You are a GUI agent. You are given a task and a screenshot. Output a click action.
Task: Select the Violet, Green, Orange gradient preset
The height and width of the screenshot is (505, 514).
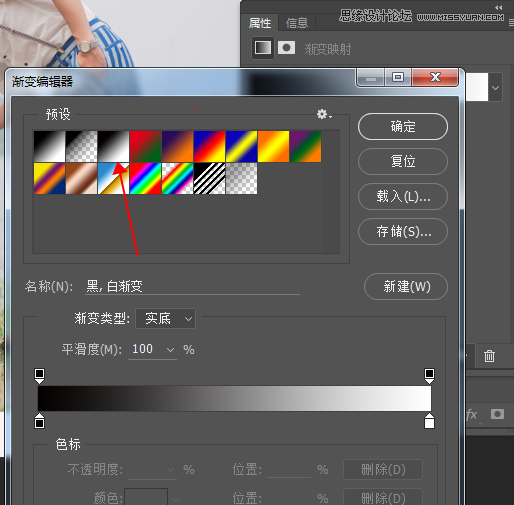click(305, 146)
